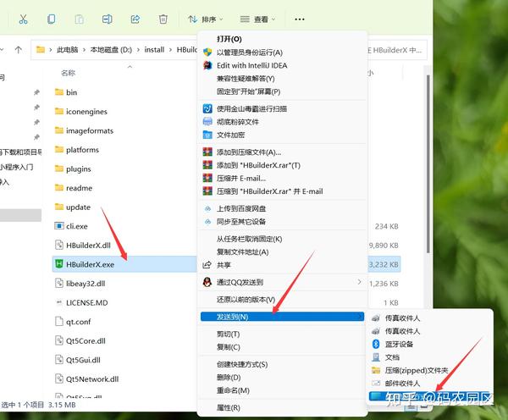Click the 名称 column header
The width and height of the screenshot is (508, 420).
click(x=68, y=73)
